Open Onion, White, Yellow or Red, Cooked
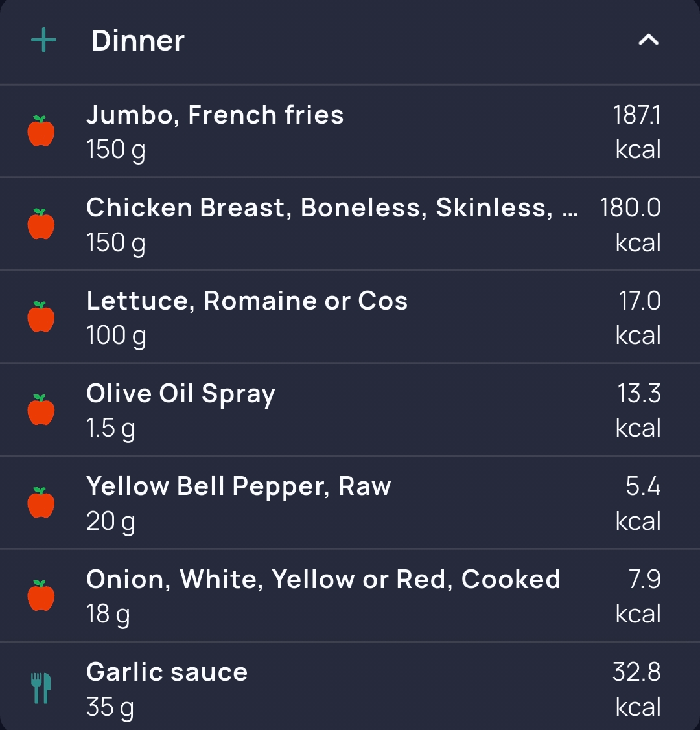This screenshot has height=730, width=700. point(350,595)
